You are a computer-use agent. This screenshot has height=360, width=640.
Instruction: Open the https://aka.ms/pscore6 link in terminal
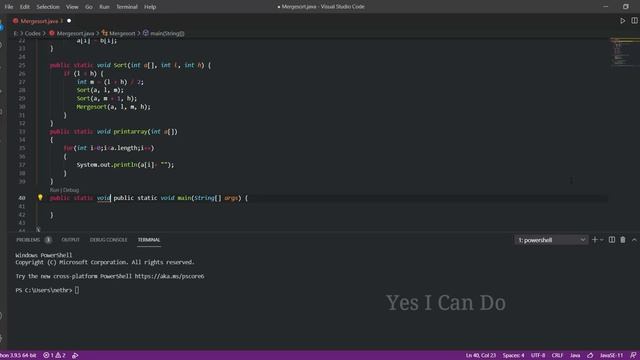point(169,276)
